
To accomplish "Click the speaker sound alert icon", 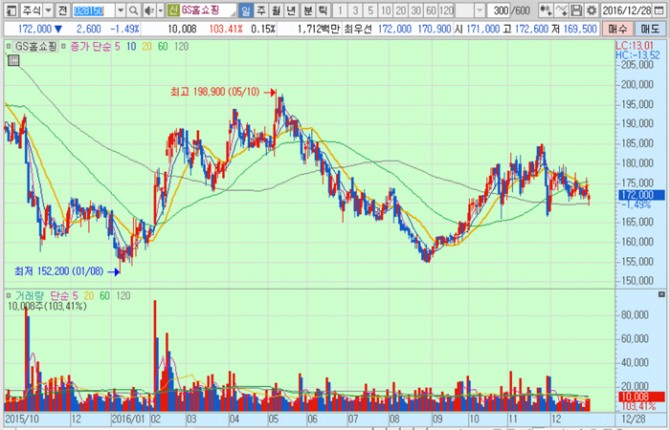I will 148,9.
